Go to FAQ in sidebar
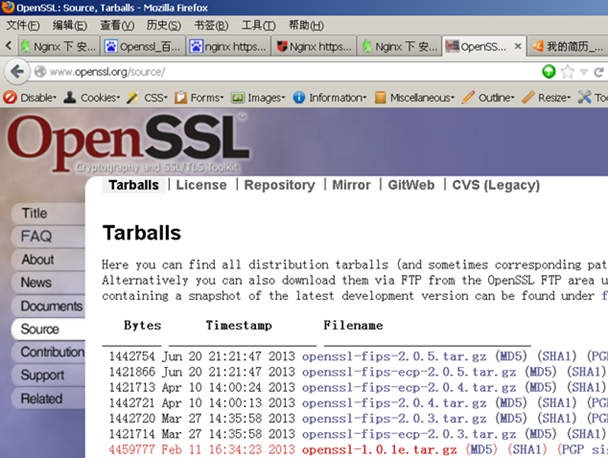 pos(48,236)
